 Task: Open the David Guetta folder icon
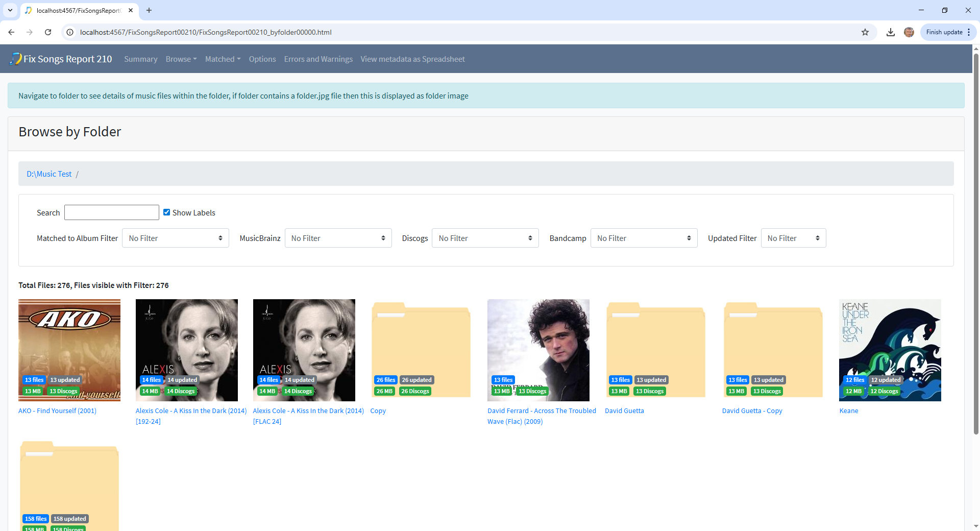pos(655,350)
